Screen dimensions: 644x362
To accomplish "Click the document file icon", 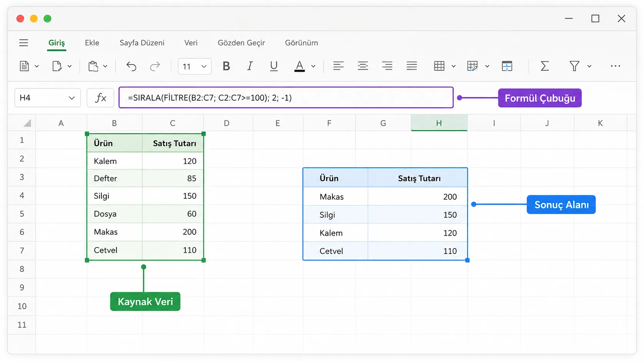I will (x=24, y=66).
